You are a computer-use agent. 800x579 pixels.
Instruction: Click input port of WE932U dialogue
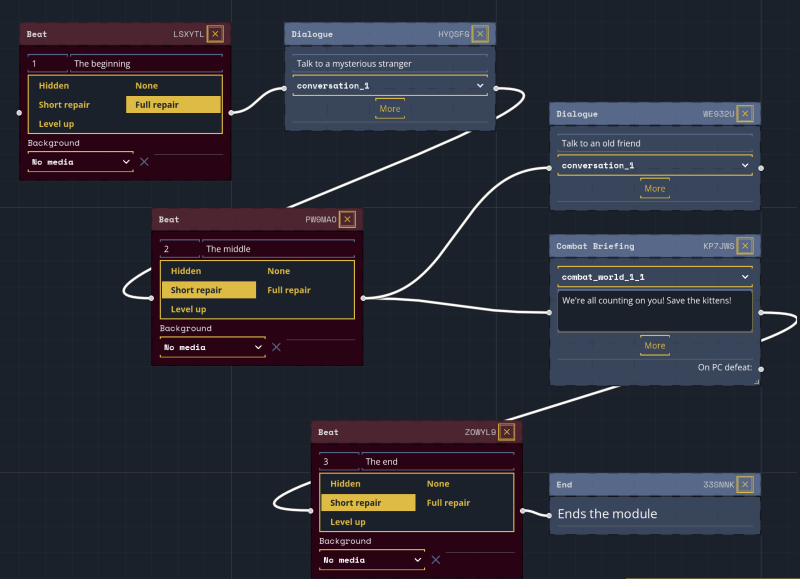[549, 168]
